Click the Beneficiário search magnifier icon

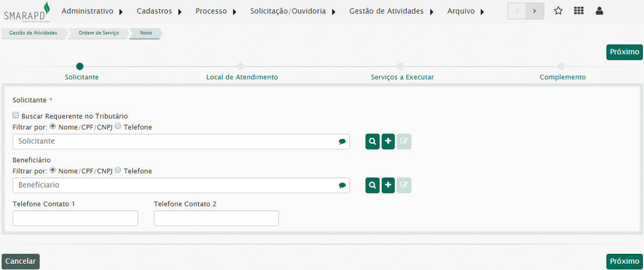[372, 185]
